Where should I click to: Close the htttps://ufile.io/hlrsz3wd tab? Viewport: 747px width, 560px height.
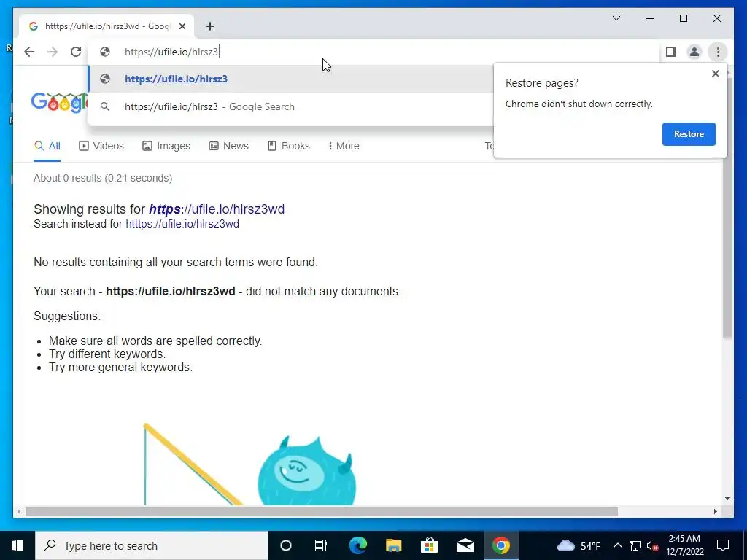(182, 26)
